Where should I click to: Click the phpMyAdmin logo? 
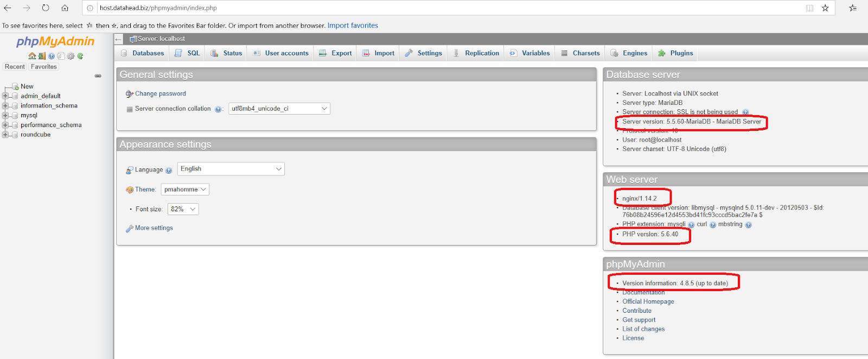(x=55, y=41)
